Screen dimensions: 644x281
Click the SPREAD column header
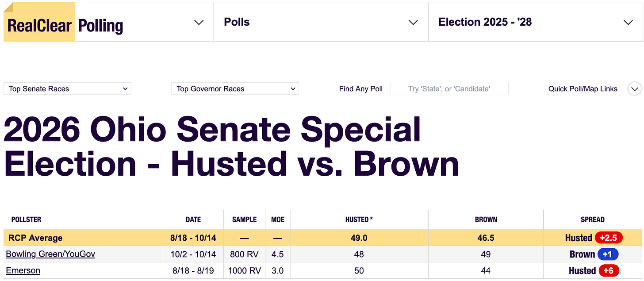tap(592, 219)
